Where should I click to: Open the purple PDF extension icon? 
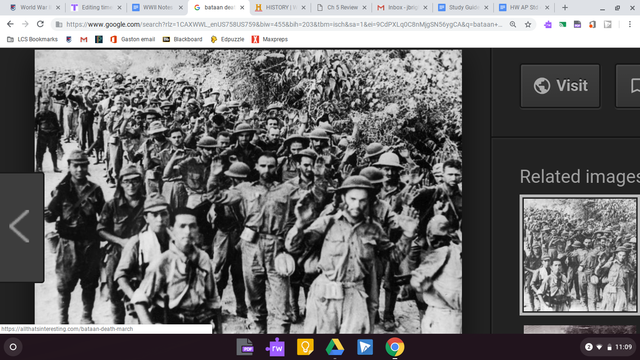tap(577, 24)
